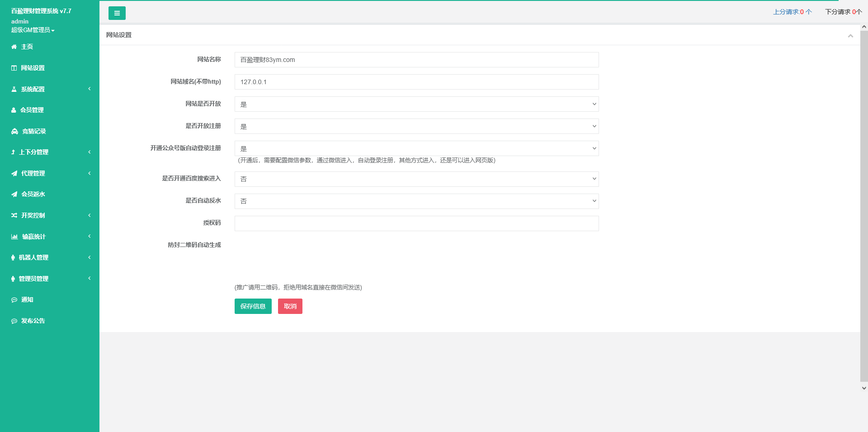
Task: Click the 授权码 input field
Action: tap(416, 223)
